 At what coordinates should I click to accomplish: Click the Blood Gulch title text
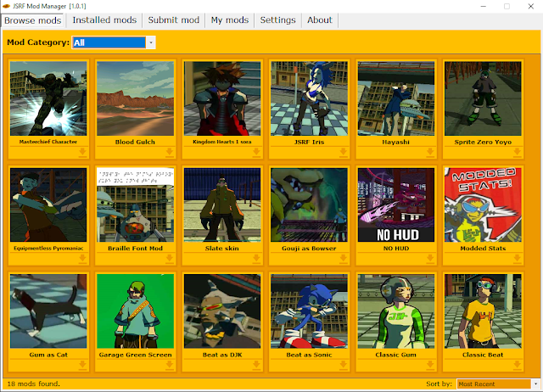coord(135,142)
